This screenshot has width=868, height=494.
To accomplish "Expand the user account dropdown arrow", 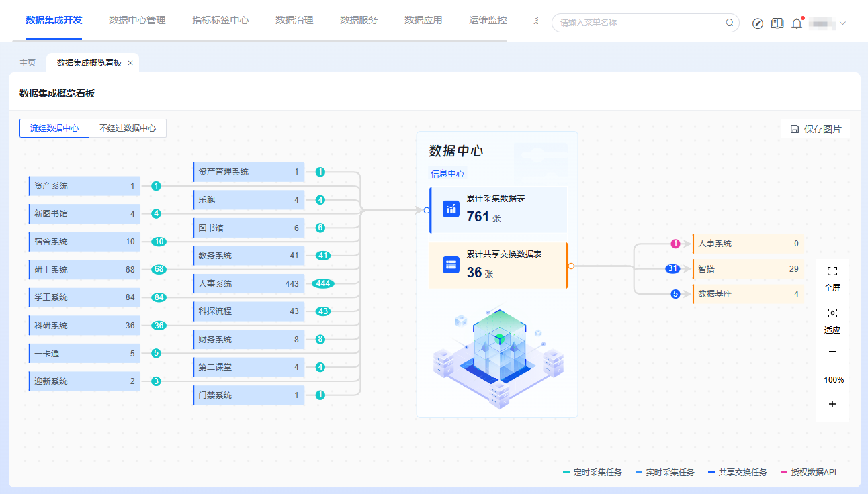I will click(x=842, y=23).
